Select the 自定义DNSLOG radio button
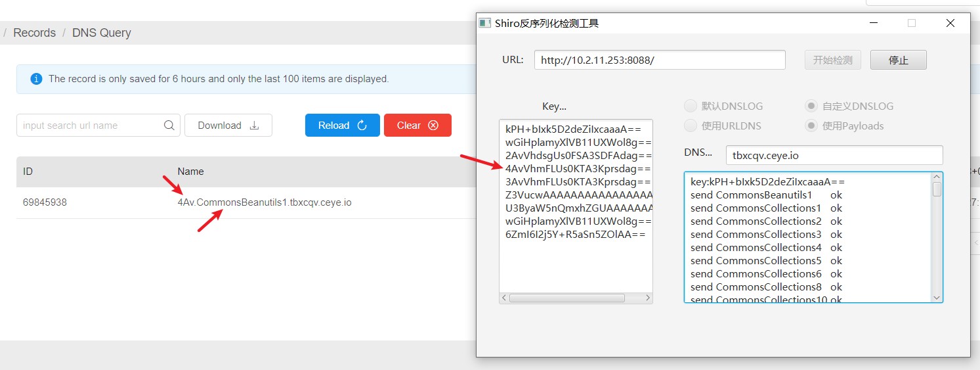980x370 pixels. pos(811,106)
